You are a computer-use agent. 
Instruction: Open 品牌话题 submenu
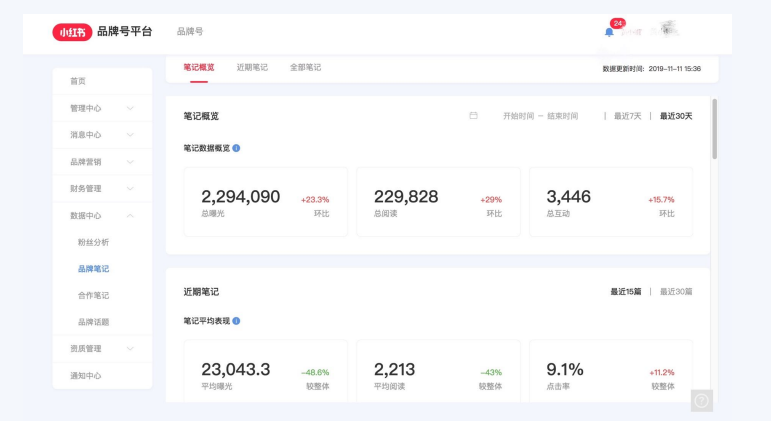tap(93, 322)
